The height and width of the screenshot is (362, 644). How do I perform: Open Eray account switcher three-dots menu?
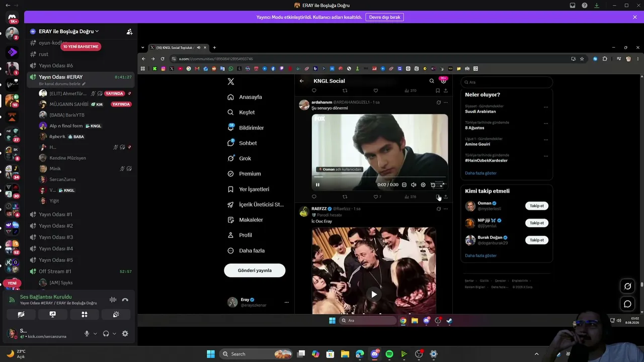(x=286, y=302)
